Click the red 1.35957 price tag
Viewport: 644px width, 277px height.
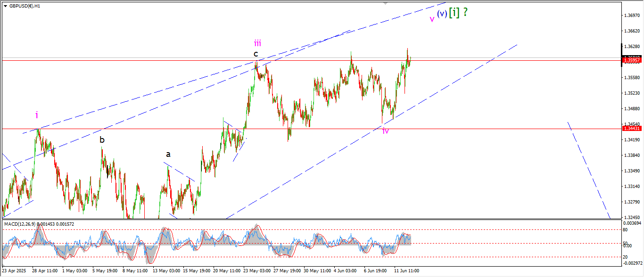(x=631, y=60)
